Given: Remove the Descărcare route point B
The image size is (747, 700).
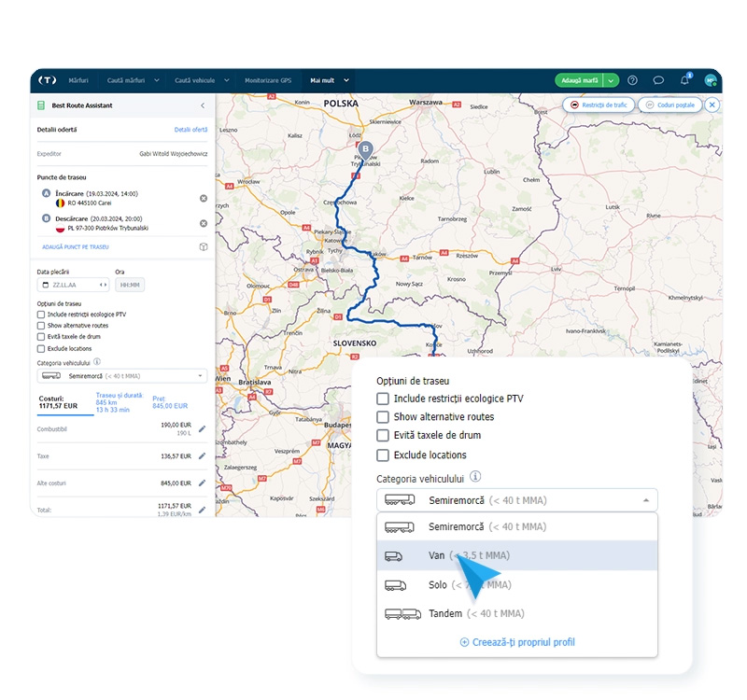Looking at the screenshot, I should click(x=204, y=223).
